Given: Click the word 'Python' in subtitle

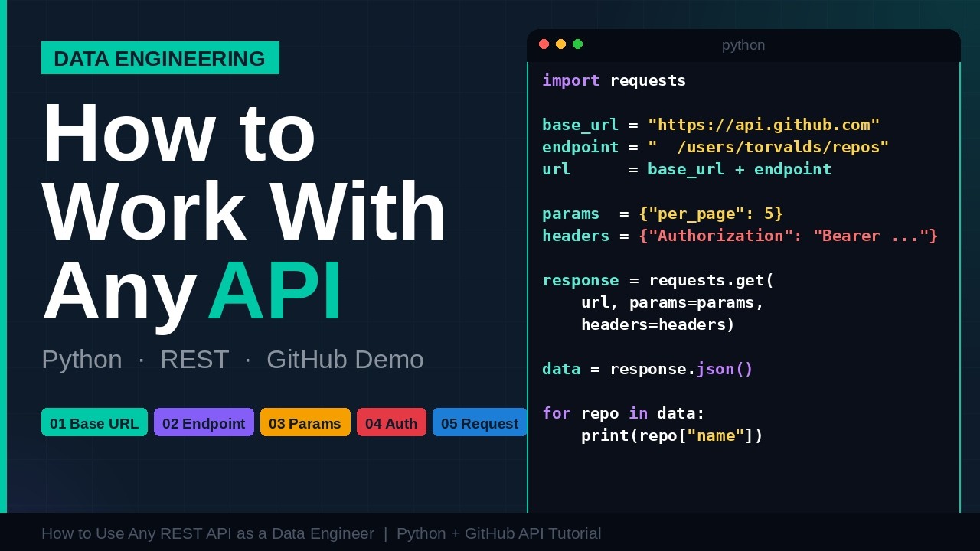Looking at the screenshot, I should [x=82, y=360].
